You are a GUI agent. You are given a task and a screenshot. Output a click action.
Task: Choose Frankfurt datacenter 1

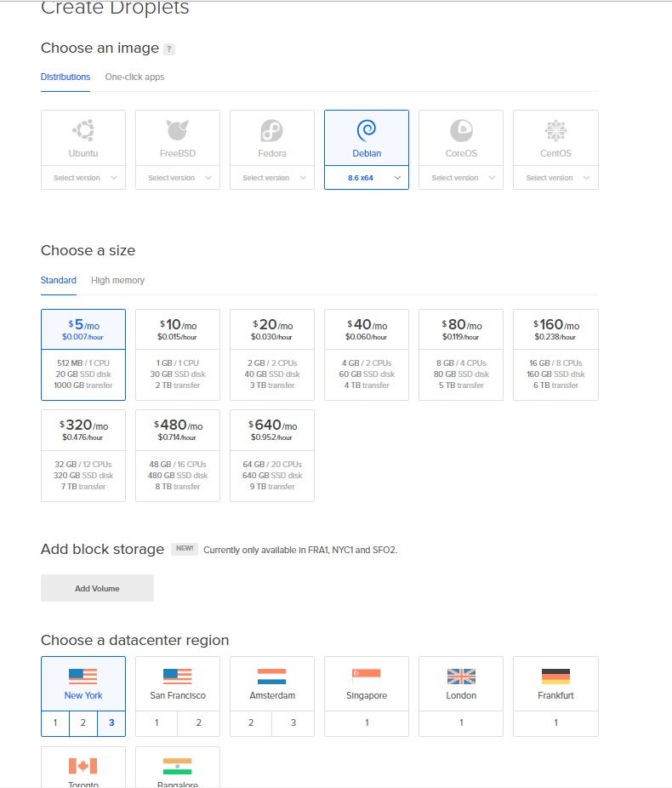pyautogui.click(x=555, y=722)
